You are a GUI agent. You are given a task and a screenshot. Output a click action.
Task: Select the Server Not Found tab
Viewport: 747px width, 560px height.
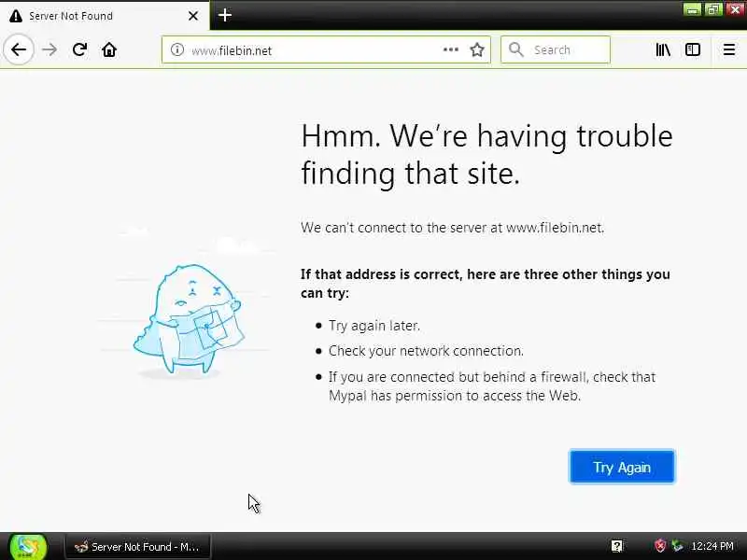(x=105, y=16)
